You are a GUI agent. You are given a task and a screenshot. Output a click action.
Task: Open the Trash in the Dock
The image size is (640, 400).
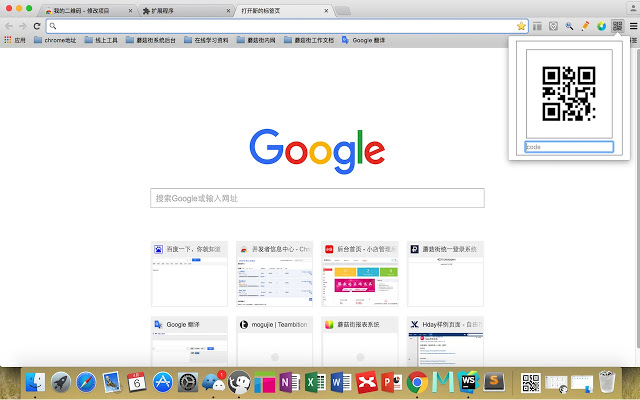(x=607, y=382)
